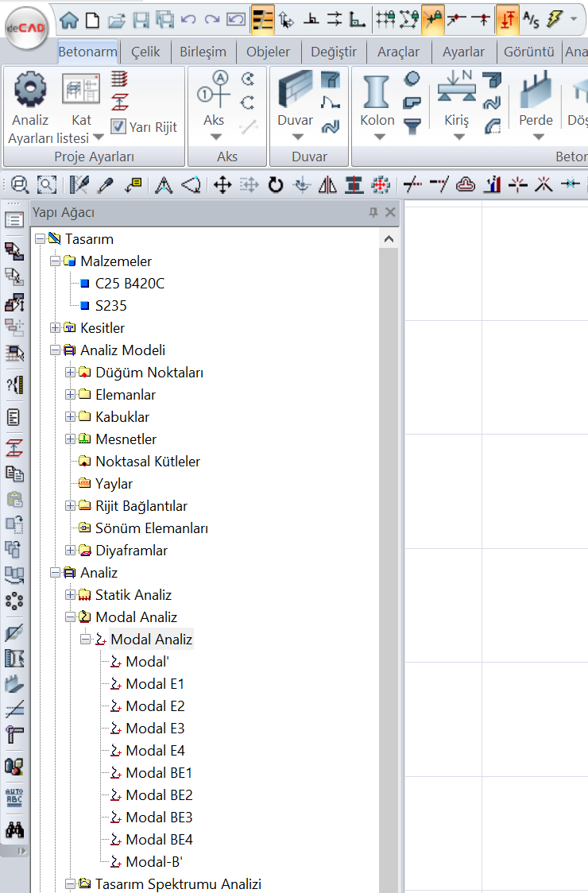Click the zoom window magnifier icon
Image resolution: width=588 pixels, height=893 pixels.
(x=20, y=186)
